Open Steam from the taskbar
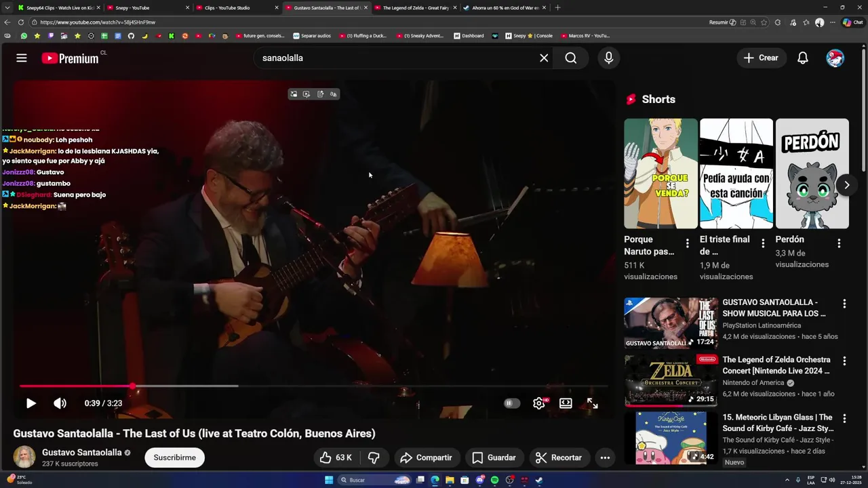Viewport: 868px width, 488px height. (539, 480)
